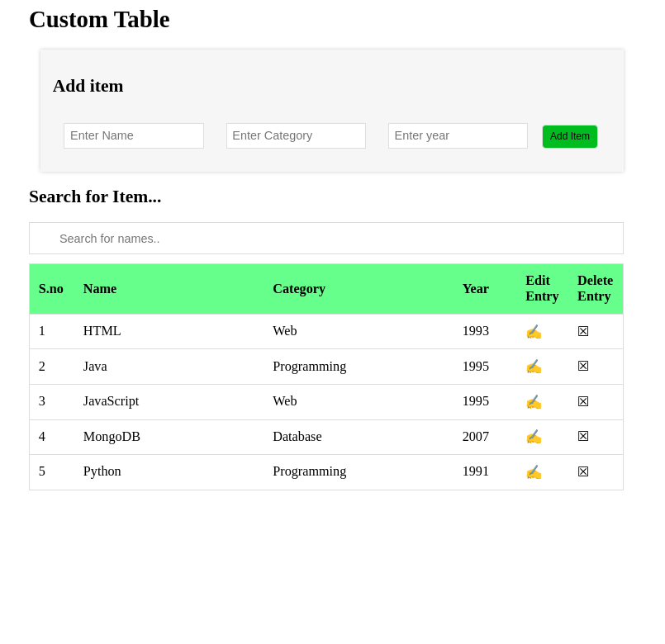Remove the Java row

583,367
